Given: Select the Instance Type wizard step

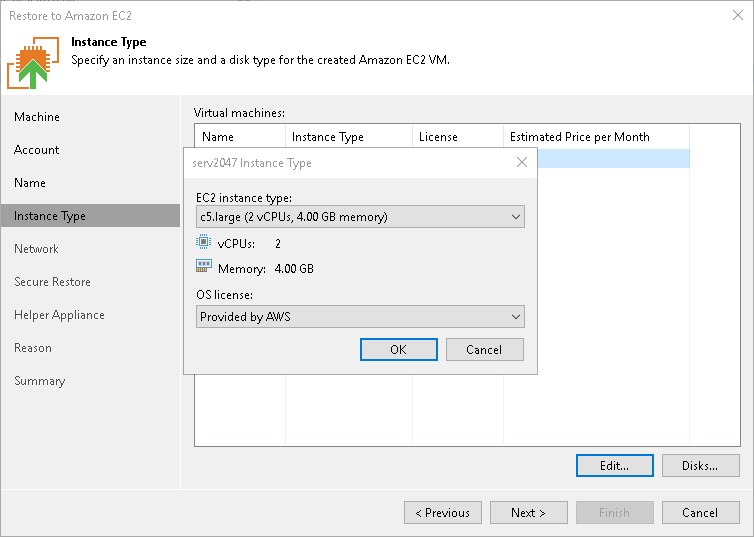Looking at the screenshot, I should 90,215.
